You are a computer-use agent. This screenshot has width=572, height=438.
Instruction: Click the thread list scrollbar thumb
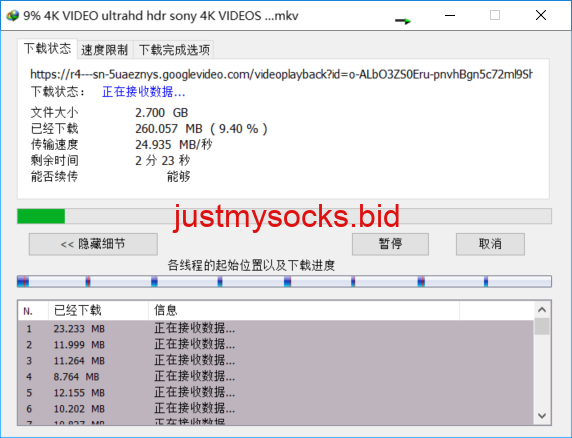(x=542, y=326)
